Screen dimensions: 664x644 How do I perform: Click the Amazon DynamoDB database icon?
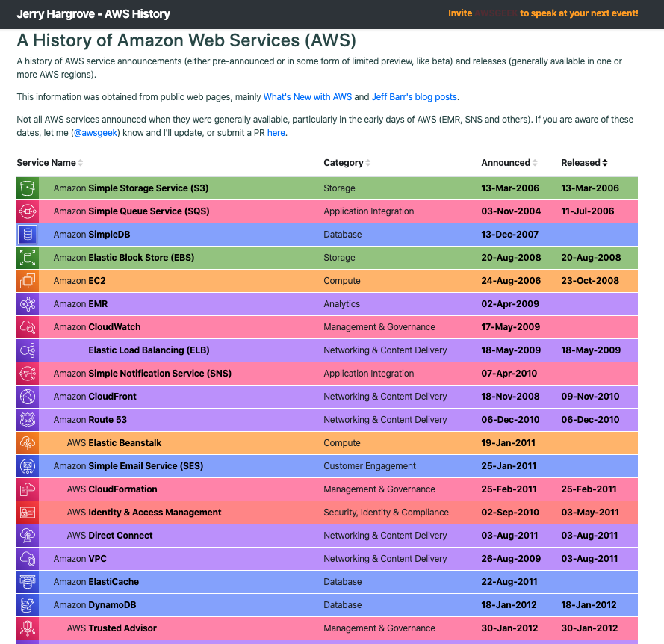point(27,604)
